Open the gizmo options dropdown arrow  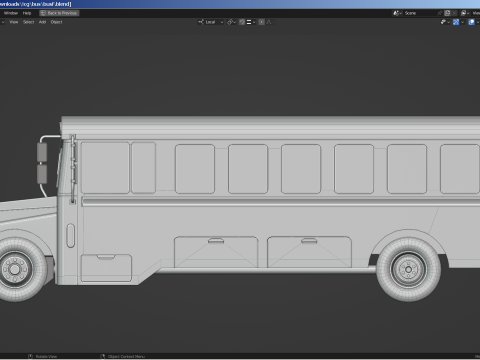[462, 22]
